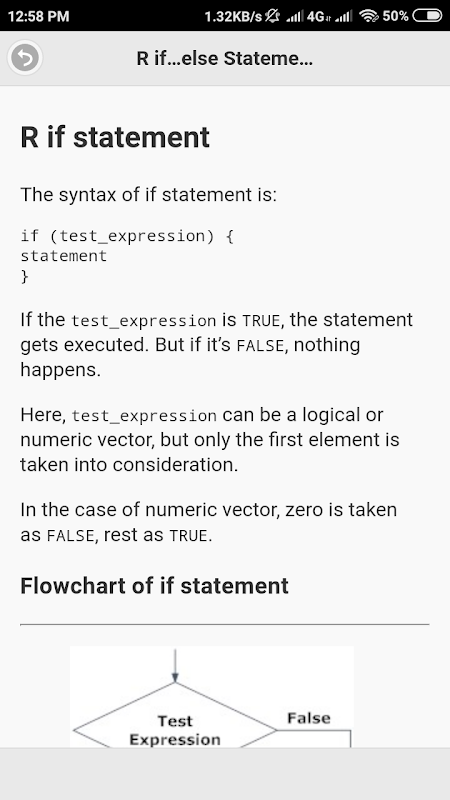Tap the if (test_expression) code block

[x=127, y=256]
